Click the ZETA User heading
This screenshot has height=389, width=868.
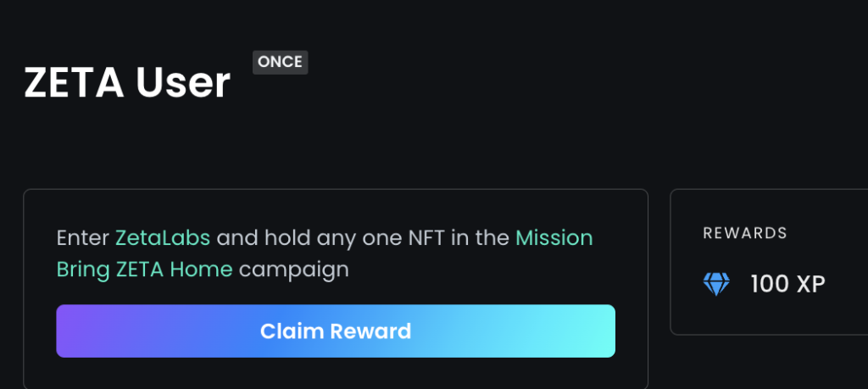point(127,83)
